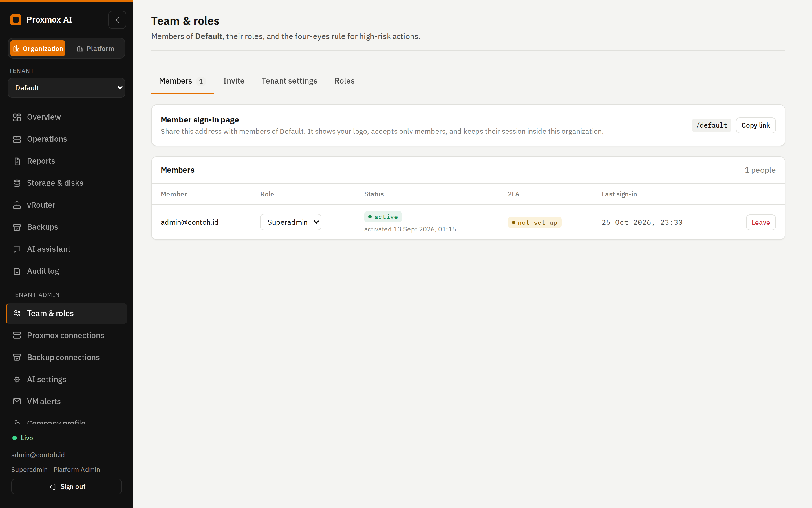The image size is (812, 508).
Task: Select the Members tab
Action: [182, 81]
